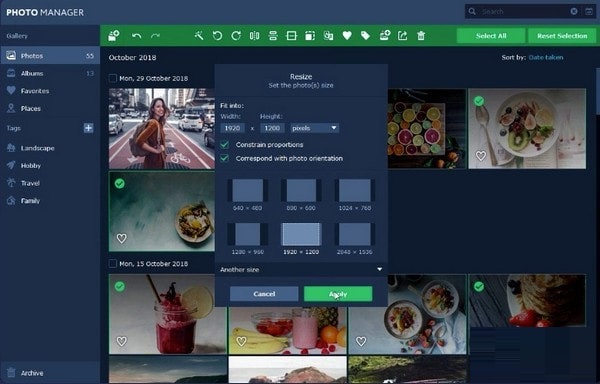Open the woman in street photo
600x384 pixels.
[162, 129]
